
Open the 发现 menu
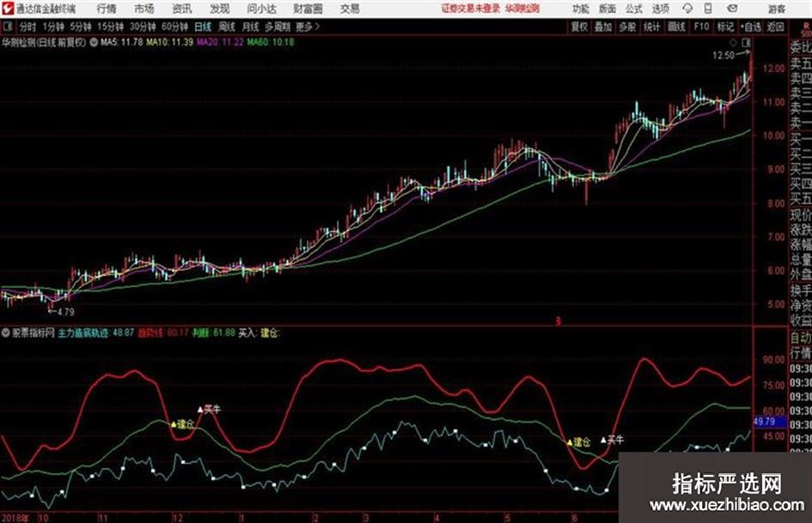point(220,9)
